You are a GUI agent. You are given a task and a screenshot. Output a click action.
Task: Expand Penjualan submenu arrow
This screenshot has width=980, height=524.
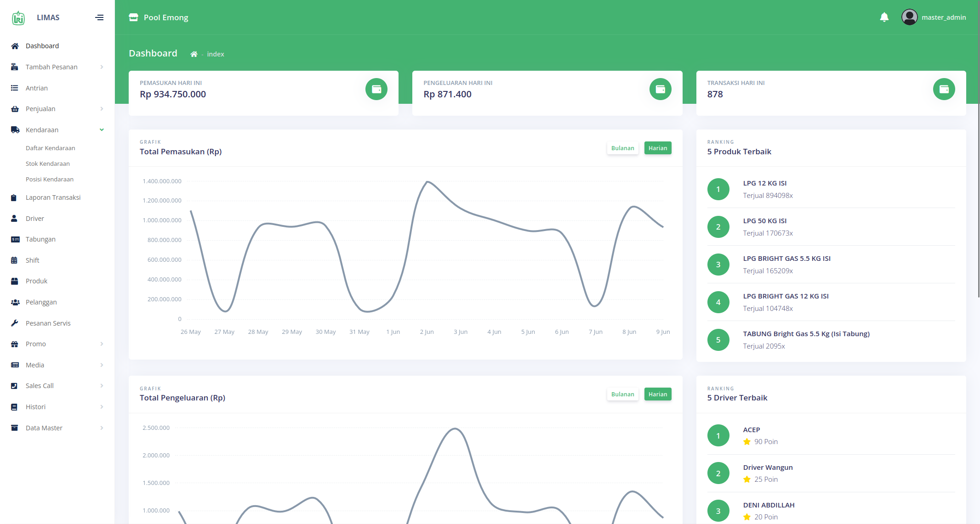click(102, 109)
